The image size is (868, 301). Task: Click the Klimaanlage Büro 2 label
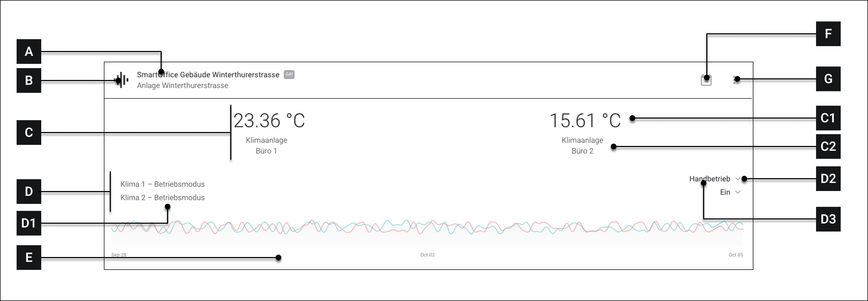coord(582,145)
